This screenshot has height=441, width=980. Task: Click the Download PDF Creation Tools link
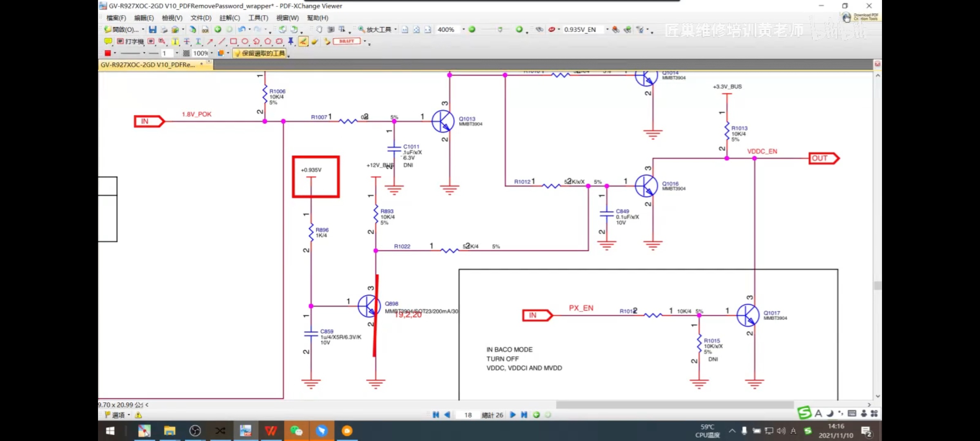pyautogui.click(x=860, y=17)
